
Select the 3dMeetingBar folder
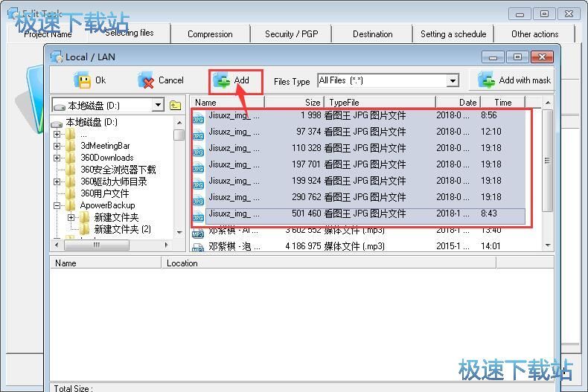click(105, 146)
